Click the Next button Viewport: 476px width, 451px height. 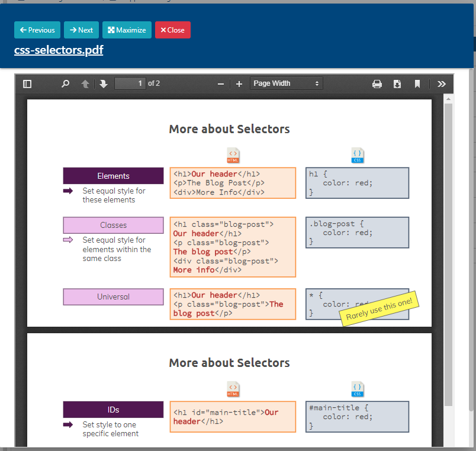pos(81,30)
